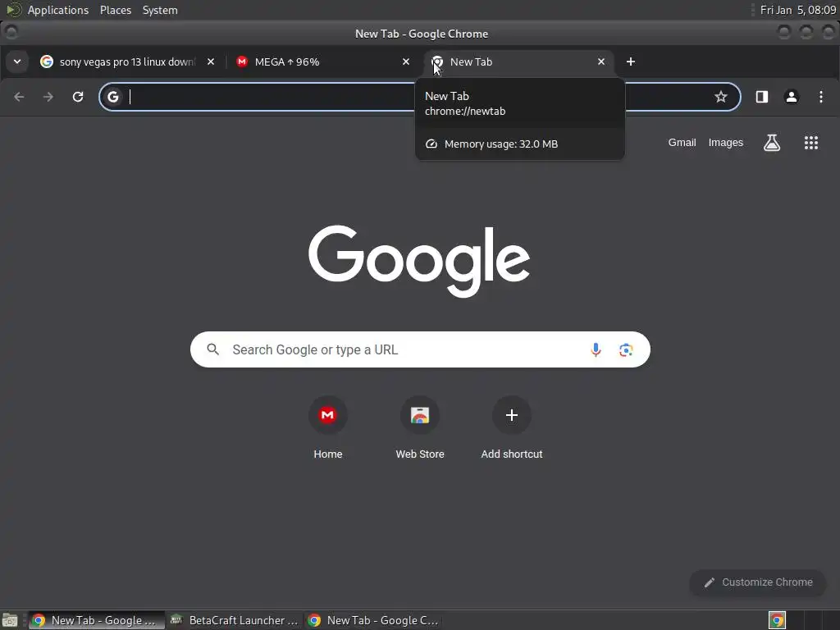Switch to the MEGA 96% tab
This screenshot has width=840, height=630.
point(323,62)
